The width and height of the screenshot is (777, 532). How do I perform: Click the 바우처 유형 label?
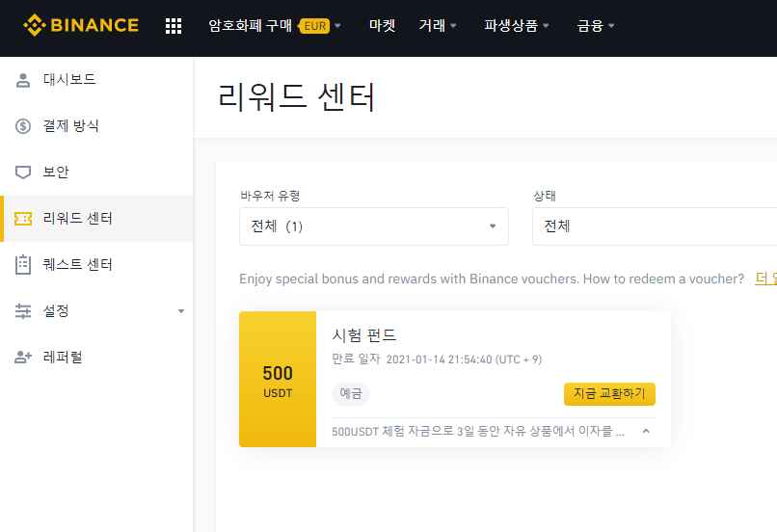(x=270, y=196)
